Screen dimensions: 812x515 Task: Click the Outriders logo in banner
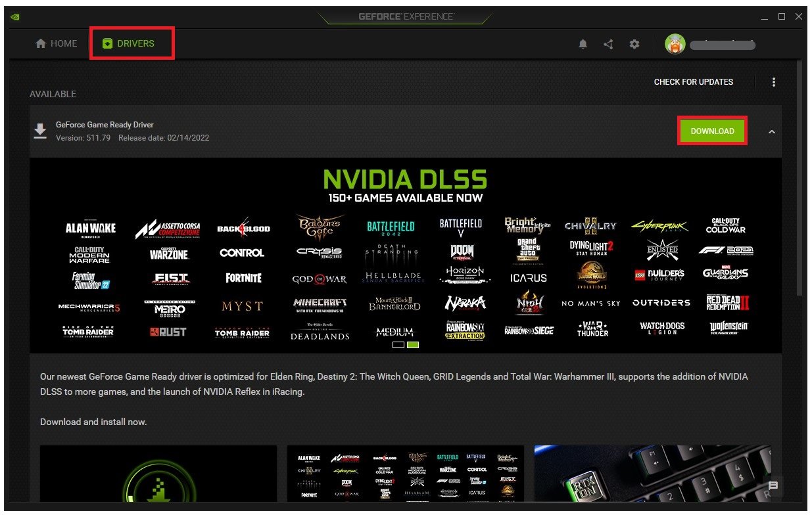[x=661, y=303]
